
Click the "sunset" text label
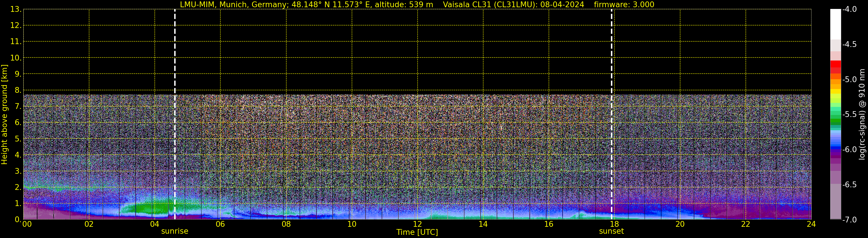pyautogui.click(x=611, y=231)
